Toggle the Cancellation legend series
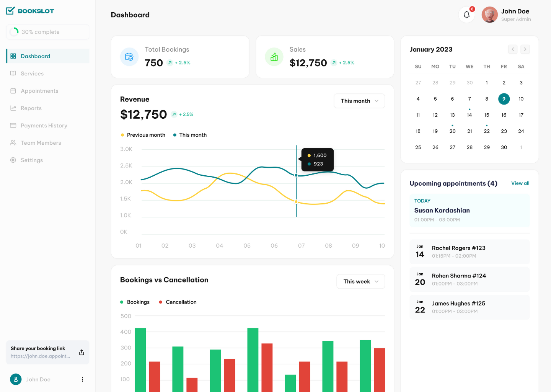The height and width of the screenshot is (392, 551). point(178,302)
